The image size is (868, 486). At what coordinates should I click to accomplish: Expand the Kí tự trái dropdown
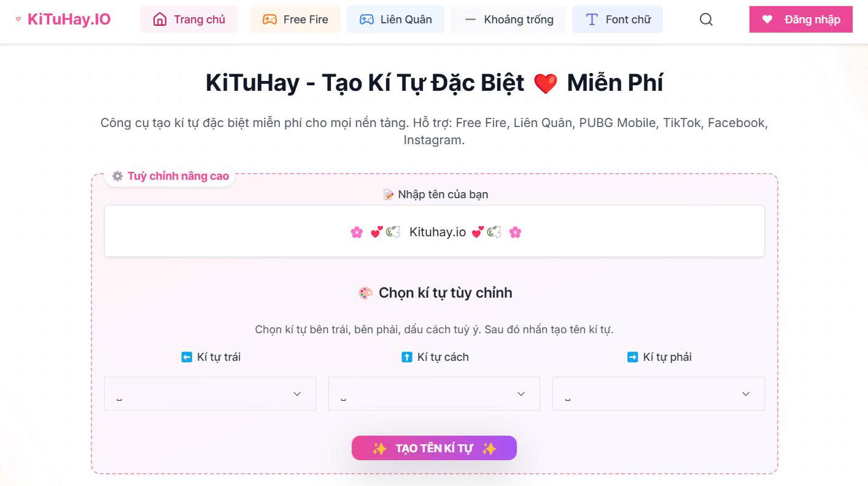pyautogui.click(x=210, y=393)
